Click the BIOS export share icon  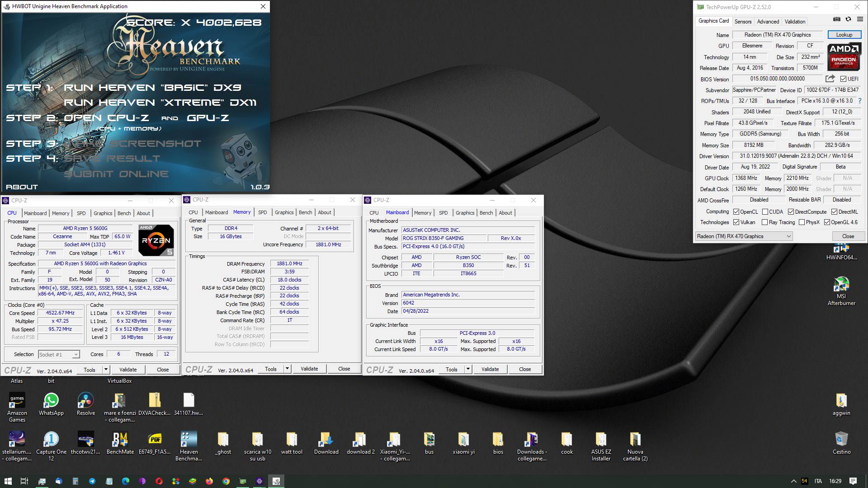click(830, 79)
